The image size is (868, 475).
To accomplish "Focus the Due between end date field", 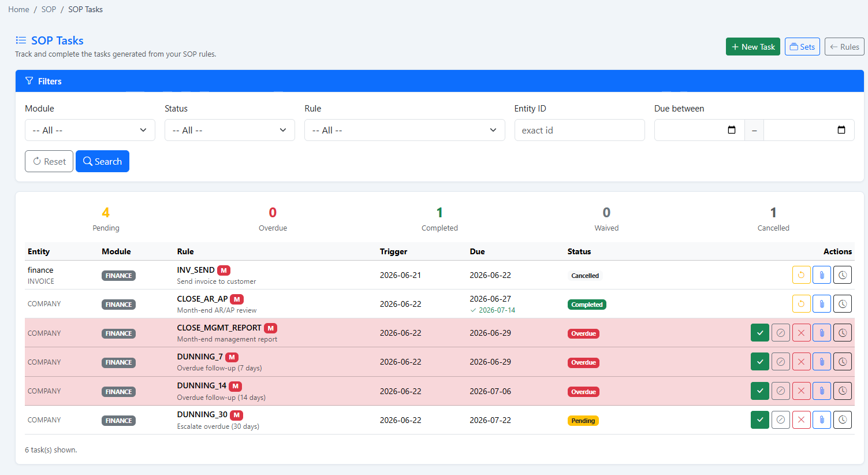I will pos(809,130).
